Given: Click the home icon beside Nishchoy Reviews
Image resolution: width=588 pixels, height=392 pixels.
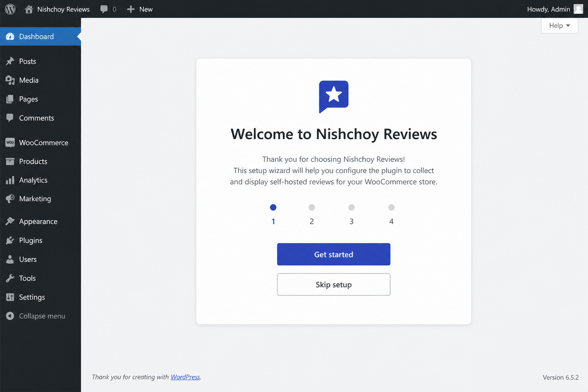Looking at the screenshot, I should point(29,9).
